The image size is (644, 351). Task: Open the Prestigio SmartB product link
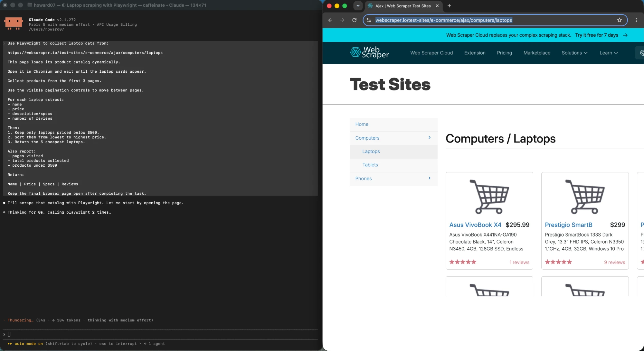click(568, 225)
